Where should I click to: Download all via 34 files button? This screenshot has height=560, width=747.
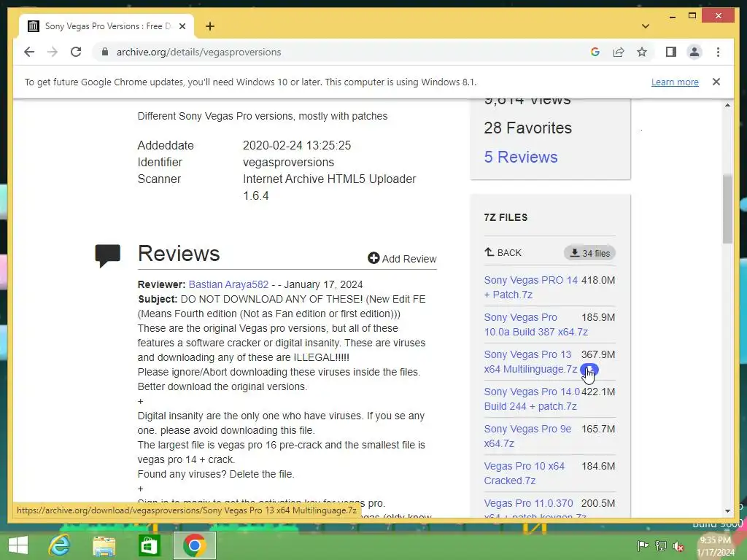[x=589, y=253]
